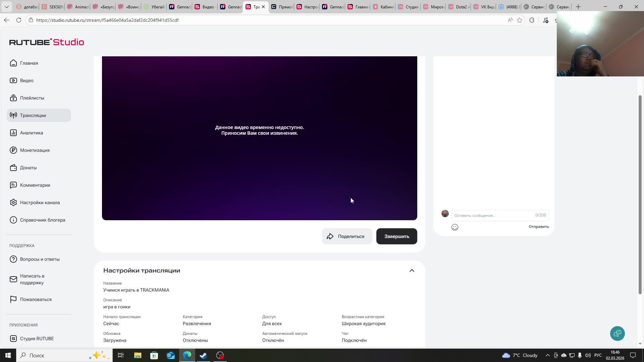Open the Аналитика chart icon

(13, 133)
